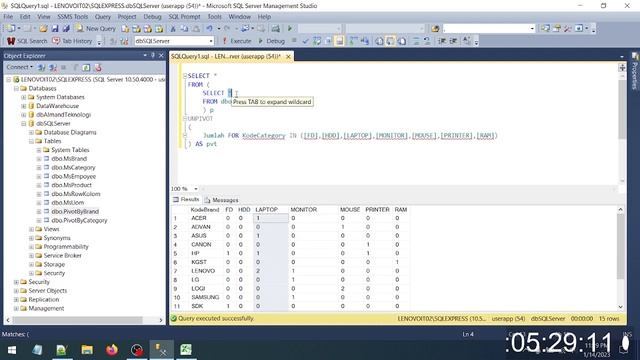Viewport: 640px width, 360px height.
Task: Select the dbo.MsProduct table
Action: pos(71,185)
